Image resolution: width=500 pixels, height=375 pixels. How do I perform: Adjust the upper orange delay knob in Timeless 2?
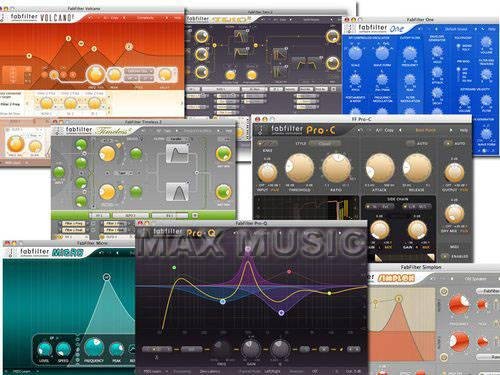107,154
